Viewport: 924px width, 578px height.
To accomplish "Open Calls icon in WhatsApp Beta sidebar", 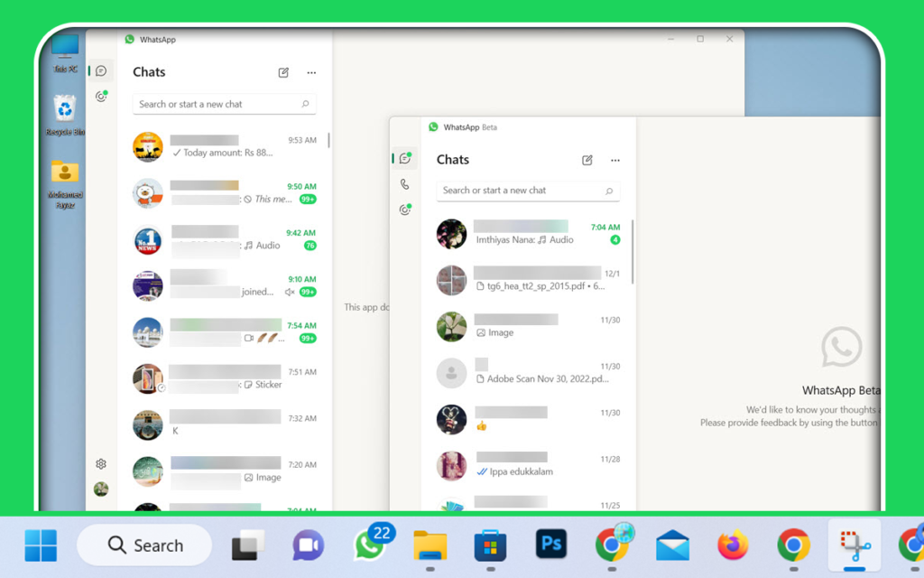I will click(405, 184).
